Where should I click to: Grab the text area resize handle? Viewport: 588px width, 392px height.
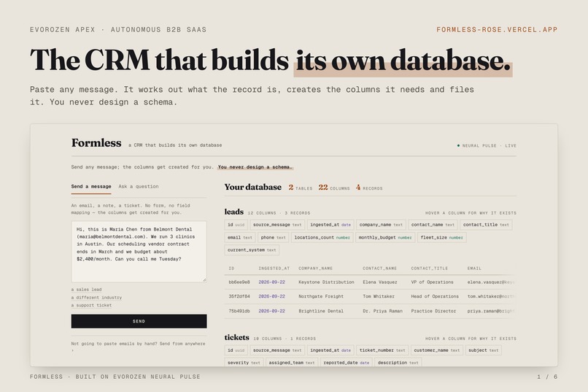pyautogui.click(x=204, y=280)
